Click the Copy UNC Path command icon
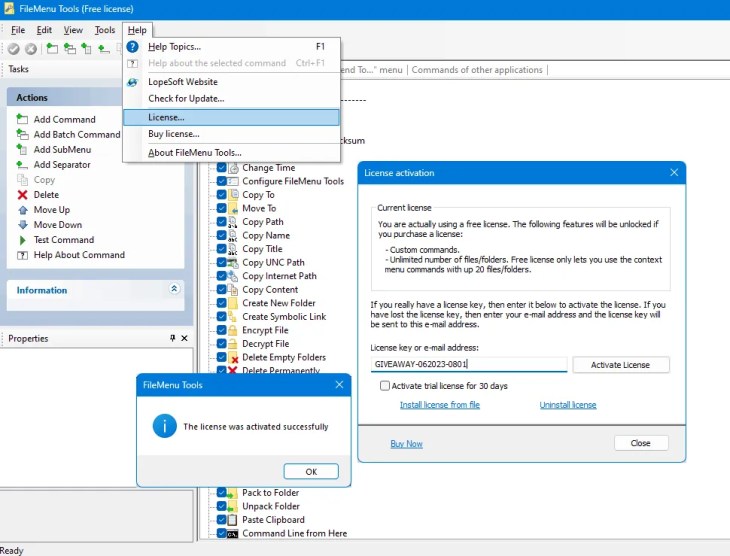 click(x=233, y=262)
